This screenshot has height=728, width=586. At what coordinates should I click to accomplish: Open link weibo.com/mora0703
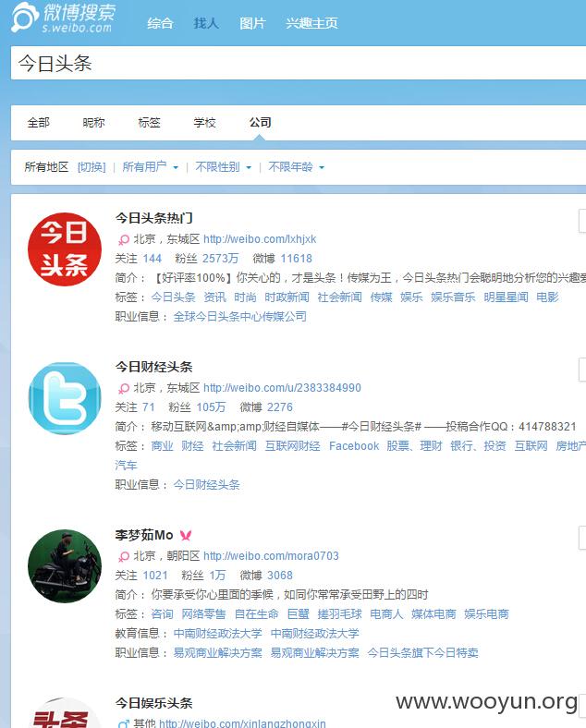(x=271, y=556)
